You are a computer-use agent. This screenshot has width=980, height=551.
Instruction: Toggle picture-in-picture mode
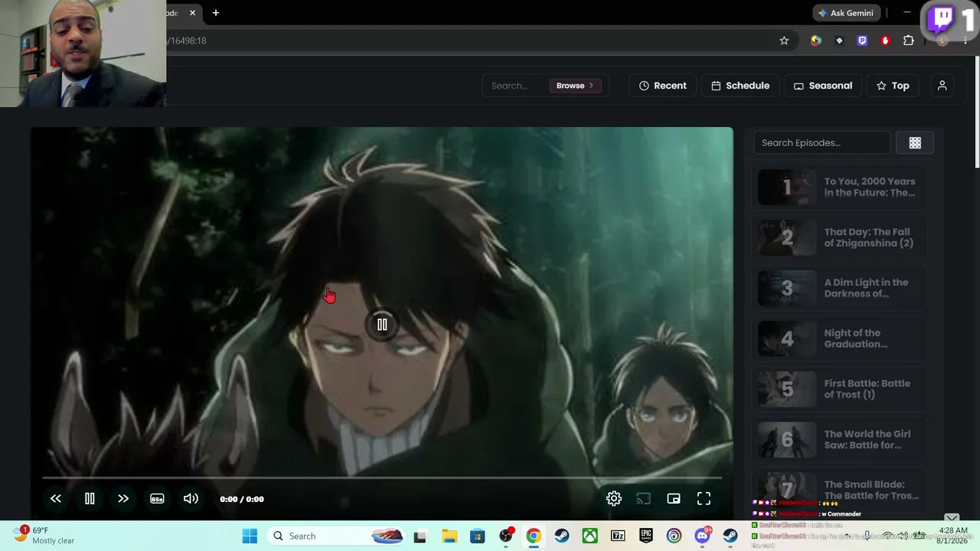[674, 499]
